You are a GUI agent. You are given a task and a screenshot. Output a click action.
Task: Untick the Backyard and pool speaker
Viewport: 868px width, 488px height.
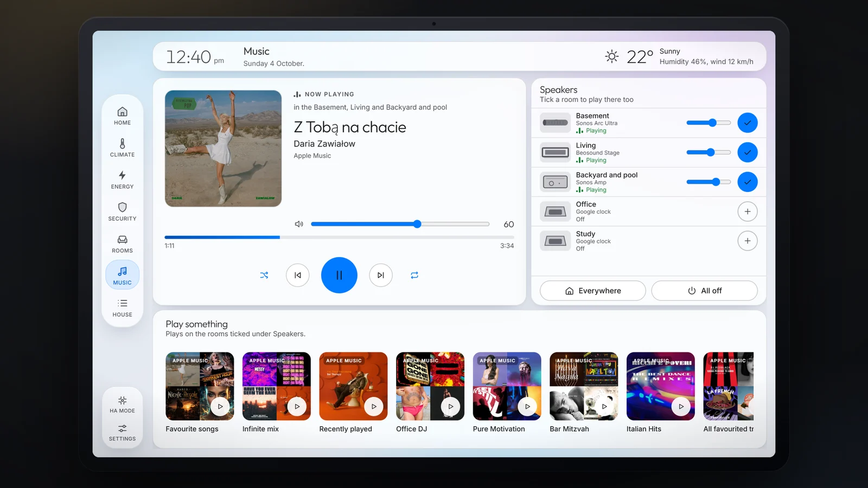click(x=748, y=182)
